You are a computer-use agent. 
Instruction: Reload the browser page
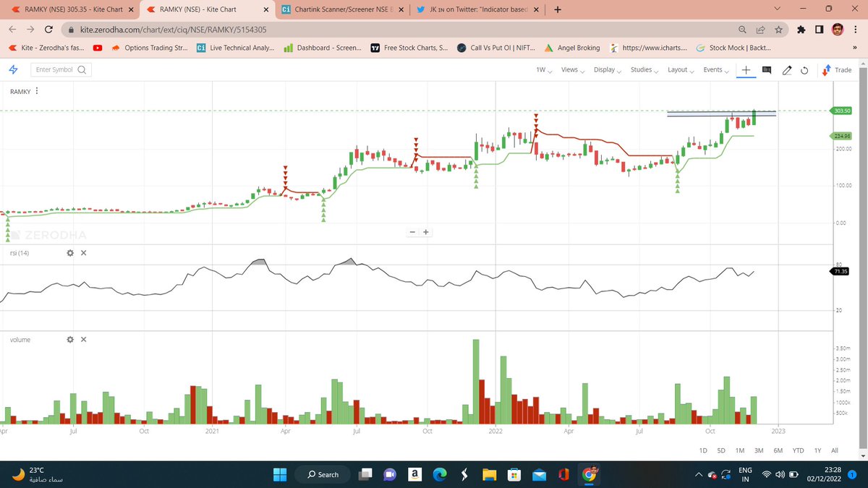[48, 30]
